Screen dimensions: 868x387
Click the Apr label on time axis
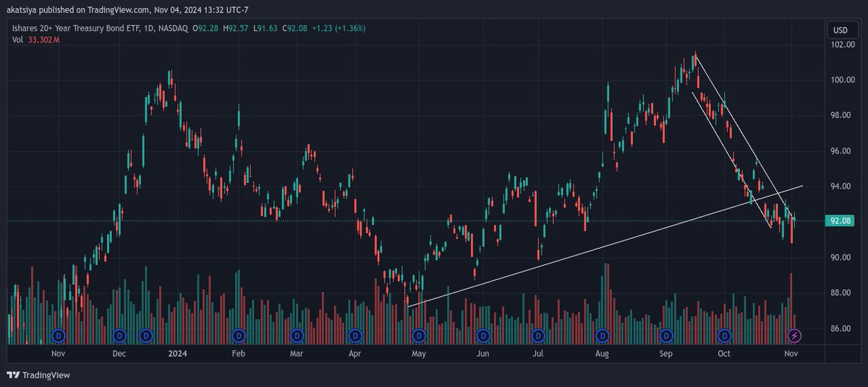coord(354,354)
